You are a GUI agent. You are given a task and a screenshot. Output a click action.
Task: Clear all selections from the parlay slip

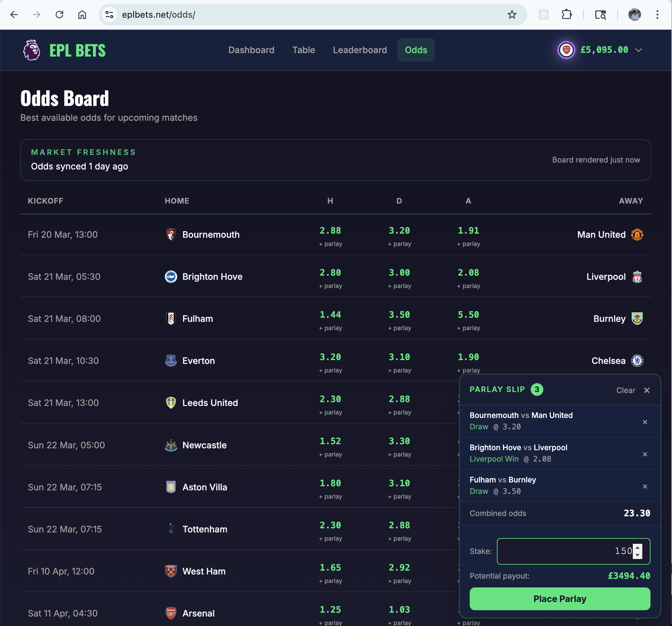click(x=625, y=390)
